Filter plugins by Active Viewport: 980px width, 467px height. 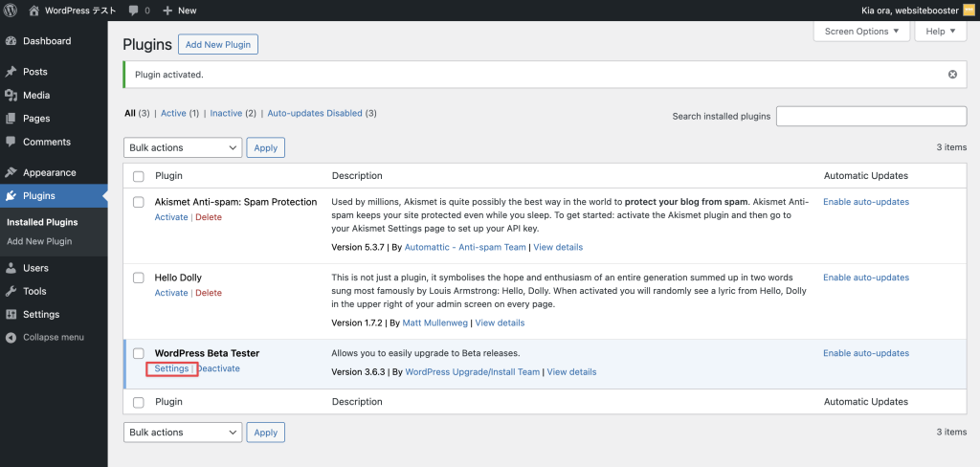[x=173, y=113]
